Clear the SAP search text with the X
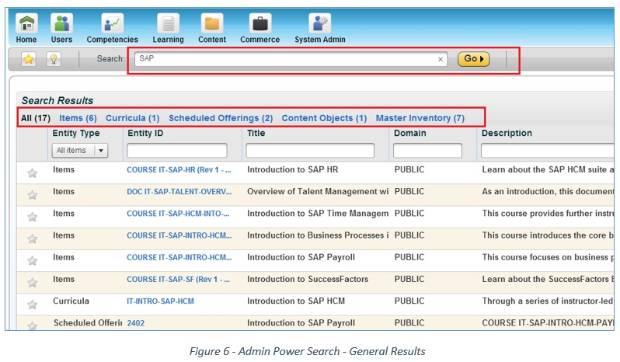Screen dimensions: 620x362 440,59
